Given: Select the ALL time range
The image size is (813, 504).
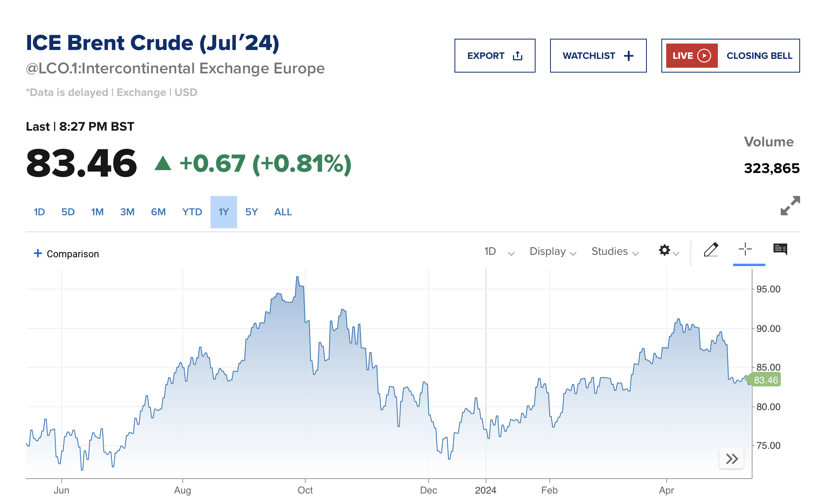Looking at the screenshot, I should [x=283, y=212].
